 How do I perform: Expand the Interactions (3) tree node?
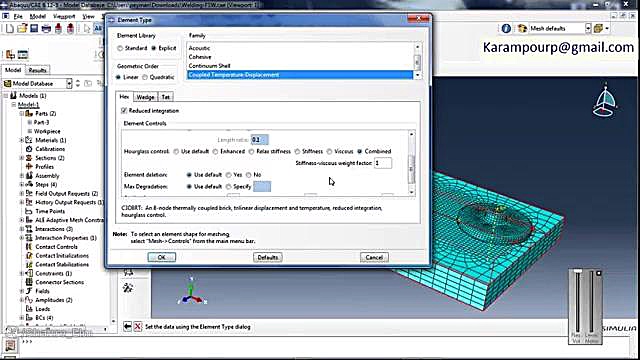click(22, 229)
